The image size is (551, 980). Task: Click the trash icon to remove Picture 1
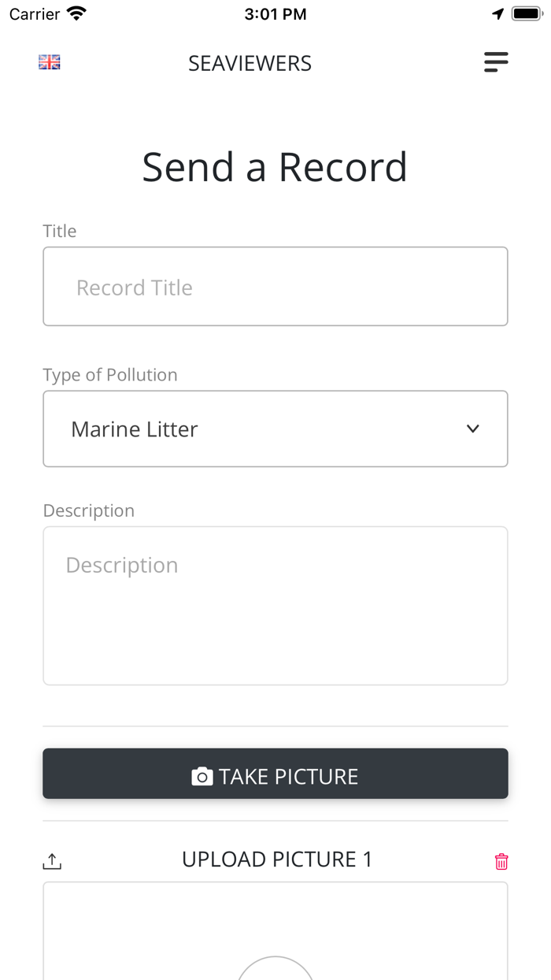[x=501, y=862]
